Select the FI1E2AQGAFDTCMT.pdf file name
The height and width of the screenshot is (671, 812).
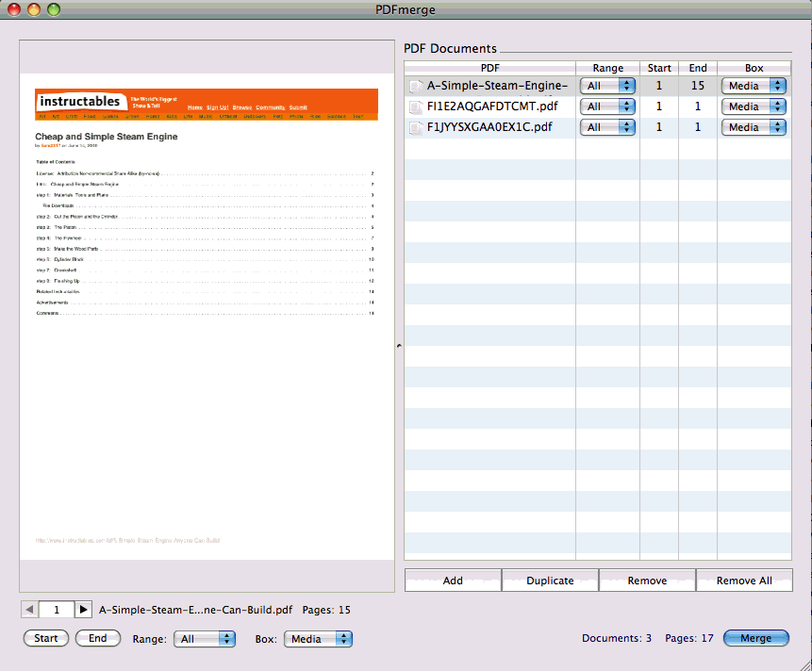pyautogui.click(x=492, y=106)
